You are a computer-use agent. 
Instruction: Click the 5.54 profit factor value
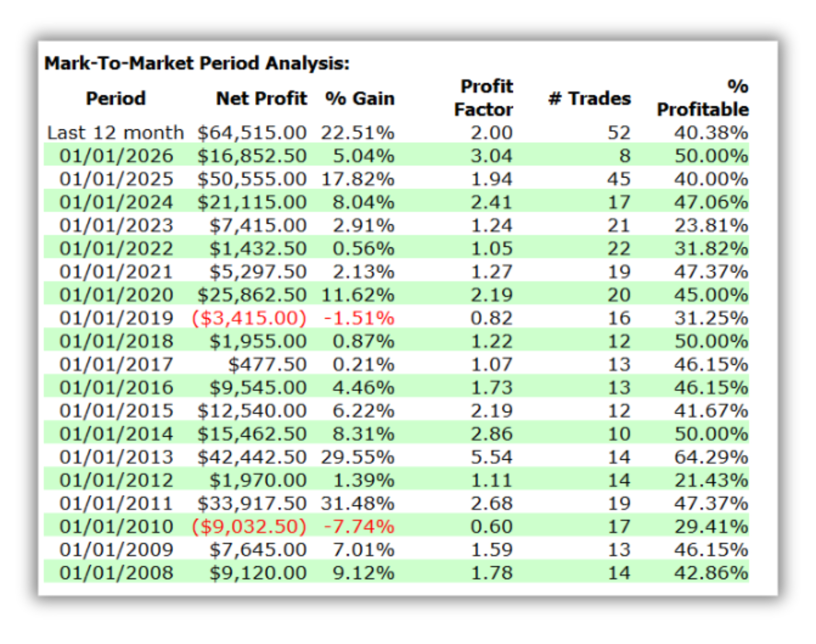pyautogui.click(x=491, y=457)
